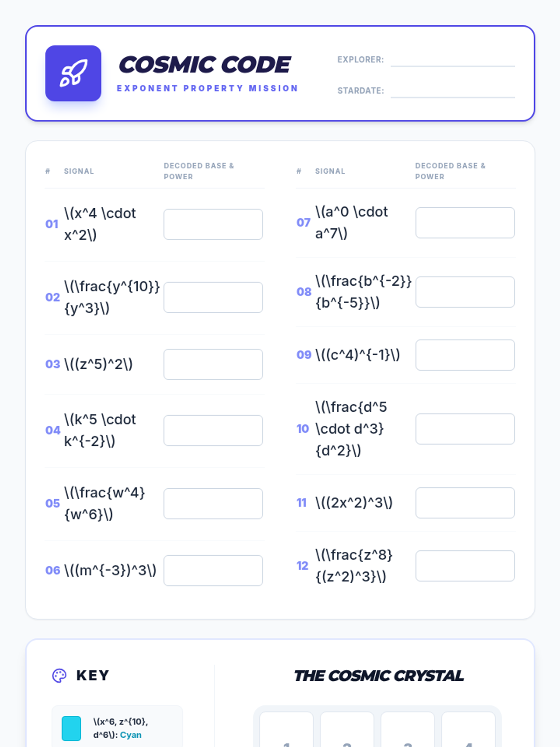The width and height of the screenshot is (560, 747).
Task: Click answer box for signal 07
Action: [465, 223]
